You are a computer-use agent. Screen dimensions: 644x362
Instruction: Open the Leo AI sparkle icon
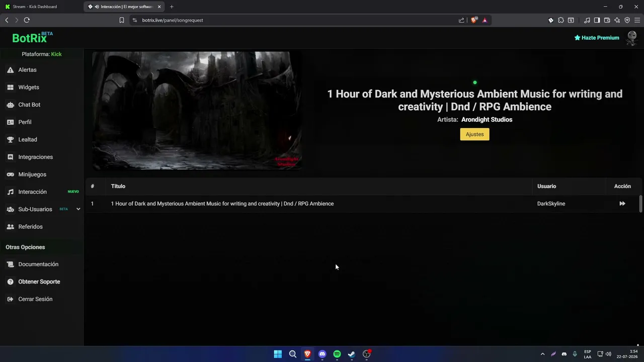click(x=617, y=20)
